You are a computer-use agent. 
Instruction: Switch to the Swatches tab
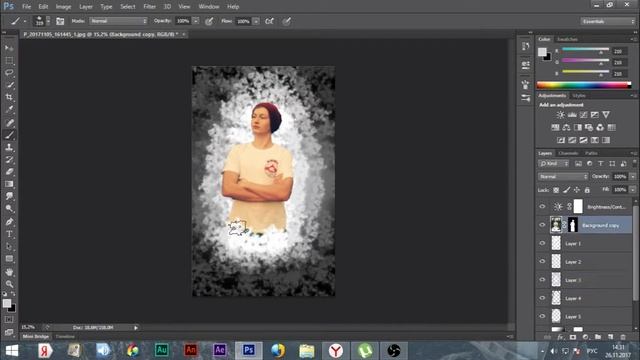(x=567, y=39)
